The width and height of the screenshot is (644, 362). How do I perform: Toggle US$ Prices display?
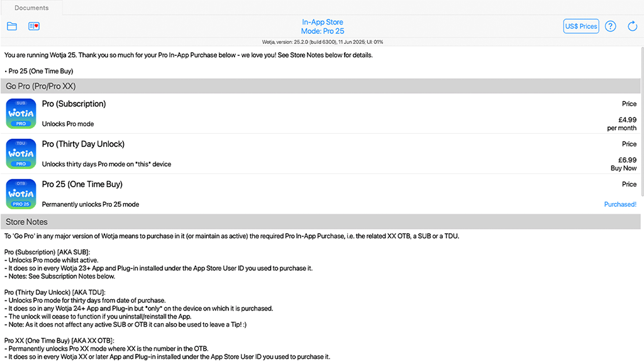580,26
